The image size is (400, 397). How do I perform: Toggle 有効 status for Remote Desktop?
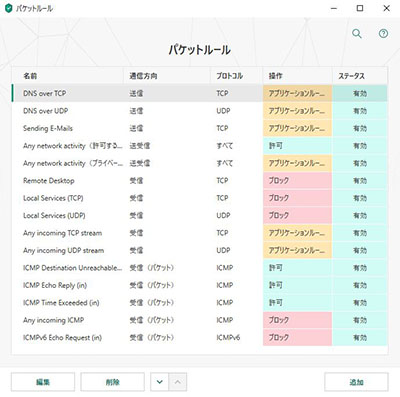[360, 181]
